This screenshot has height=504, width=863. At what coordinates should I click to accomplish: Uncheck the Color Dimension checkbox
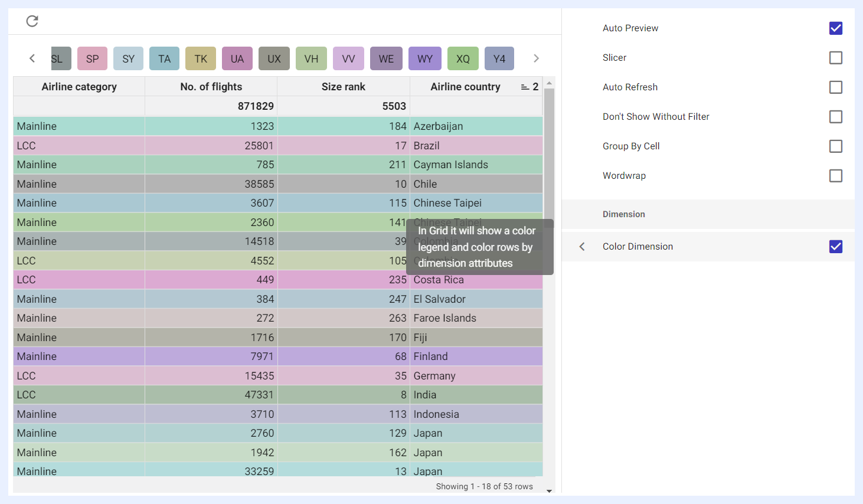coord(836,247)
